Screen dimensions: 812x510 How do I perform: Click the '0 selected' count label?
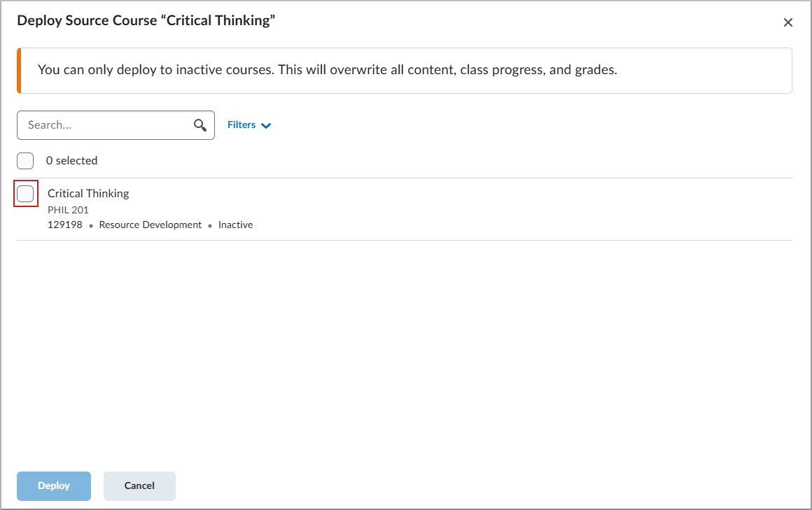(71, 161)
